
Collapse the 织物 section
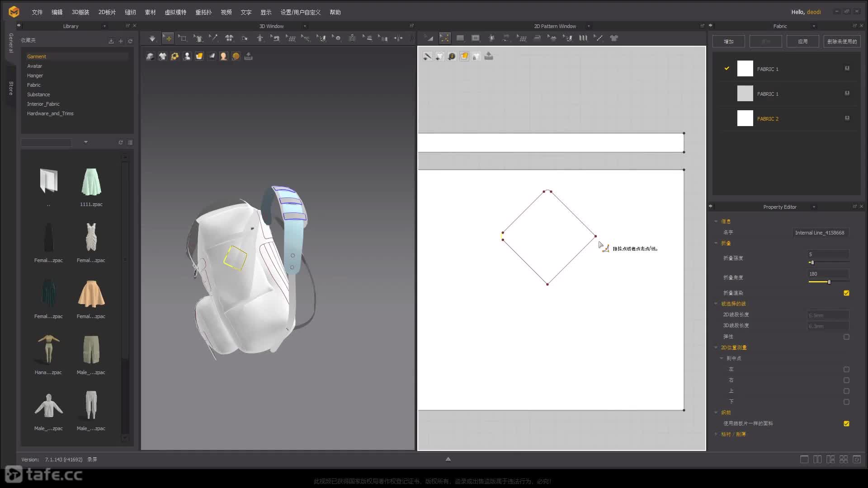(716, 413)
